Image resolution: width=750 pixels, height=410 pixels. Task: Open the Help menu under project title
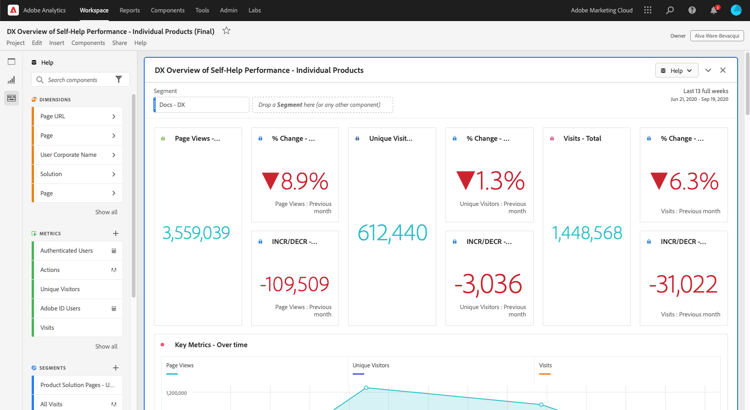[140, 43]
